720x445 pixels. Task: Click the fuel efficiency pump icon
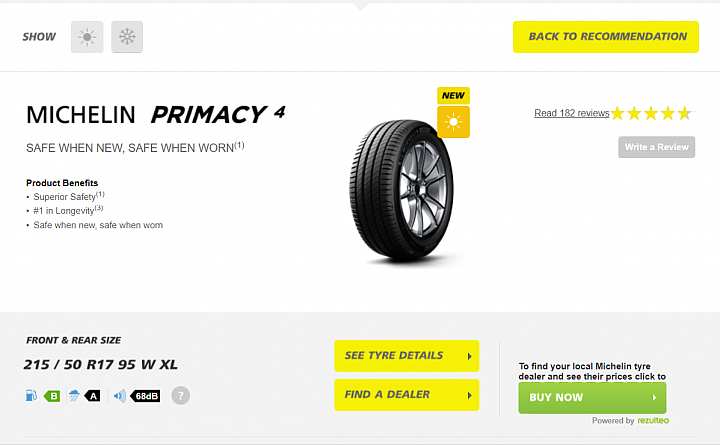point(31,395)
